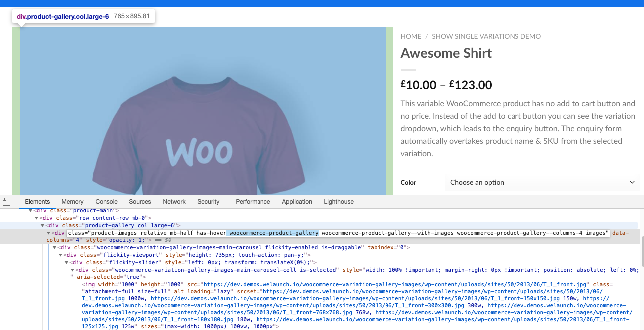Open the img src T_1_front.jpg link

point(395,284)
